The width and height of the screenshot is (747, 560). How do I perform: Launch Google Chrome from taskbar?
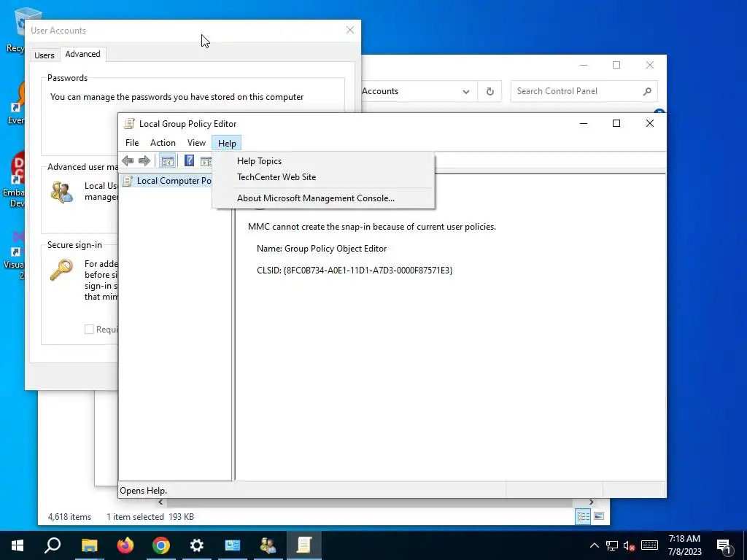coord(161,545)
